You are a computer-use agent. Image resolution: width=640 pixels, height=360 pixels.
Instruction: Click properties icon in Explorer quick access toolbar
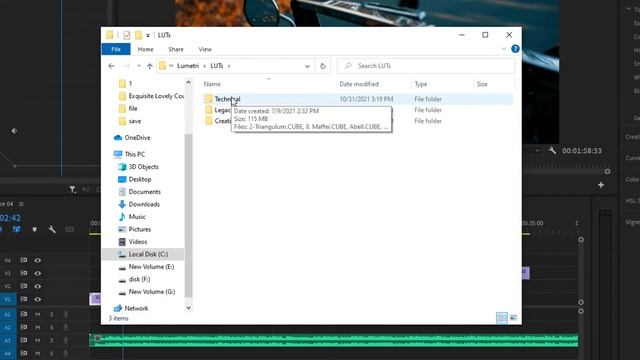coord(127,35)
